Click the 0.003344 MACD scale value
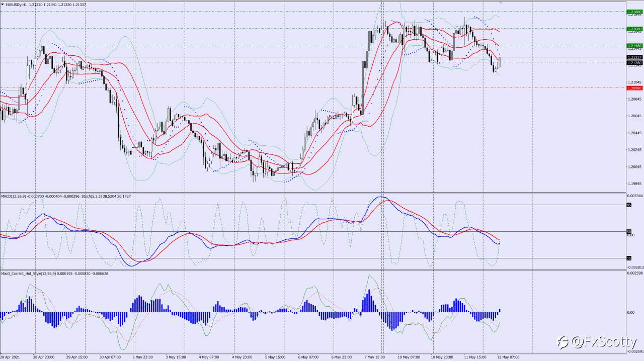644x361 pixels. (634, 195)
